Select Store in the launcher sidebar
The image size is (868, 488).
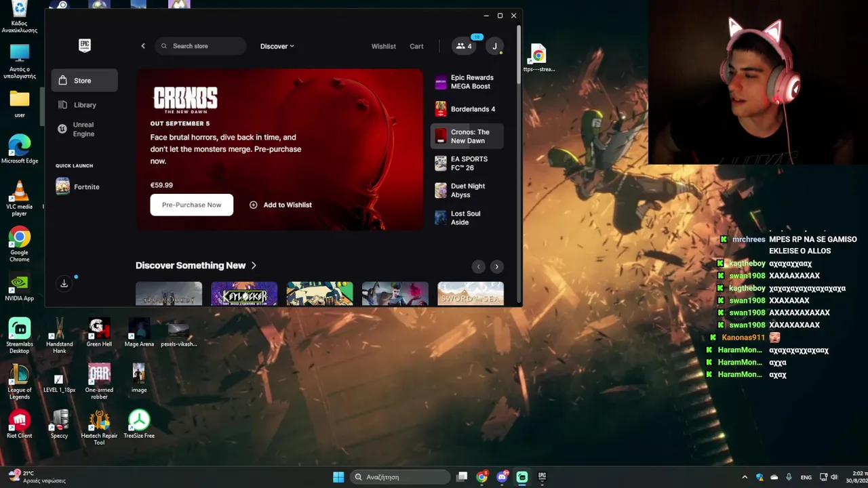[85, 81]
